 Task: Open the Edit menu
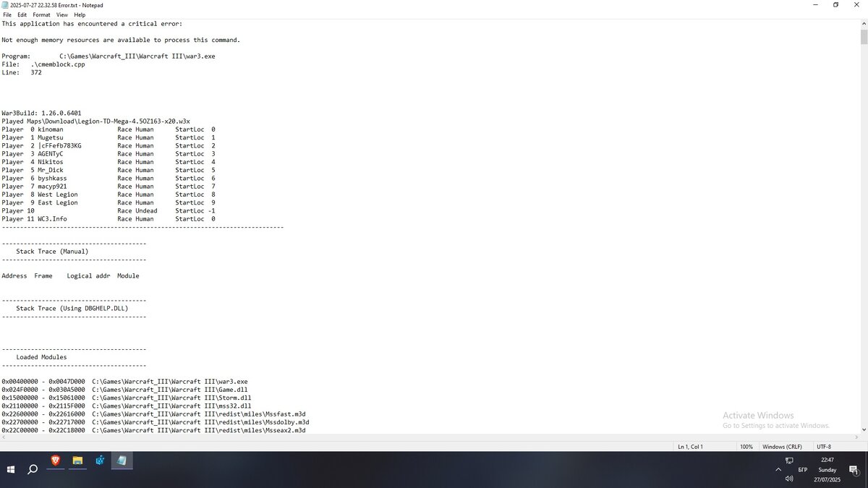click(22, 14)
